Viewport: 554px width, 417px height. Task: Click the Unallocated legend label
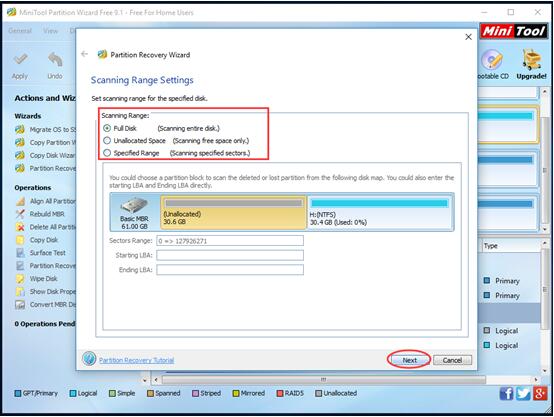[340, 393]
